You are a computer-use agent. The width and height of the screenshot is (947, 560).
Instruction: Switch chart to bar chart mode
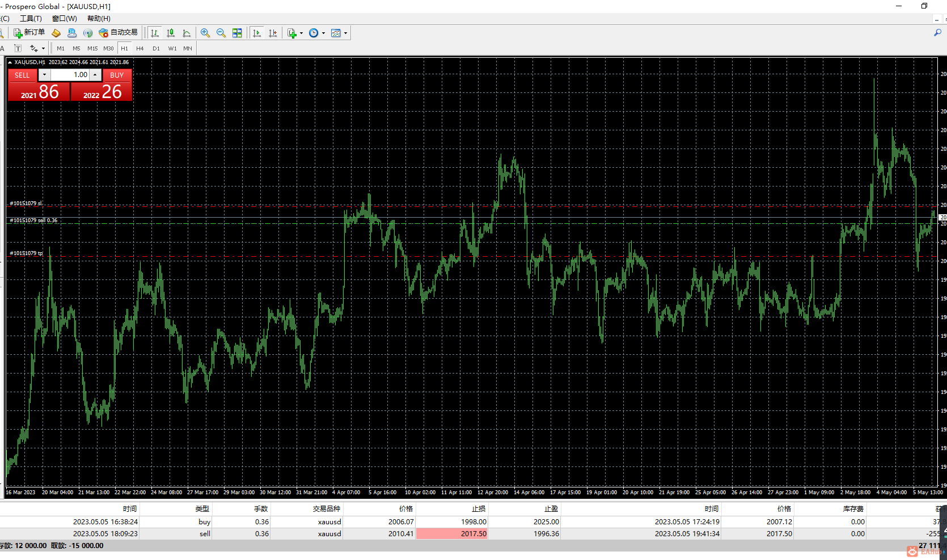coord(155,33)
